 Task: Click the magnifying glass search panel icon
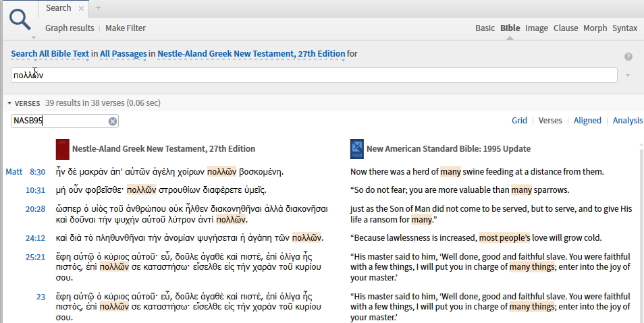(20, 20)
